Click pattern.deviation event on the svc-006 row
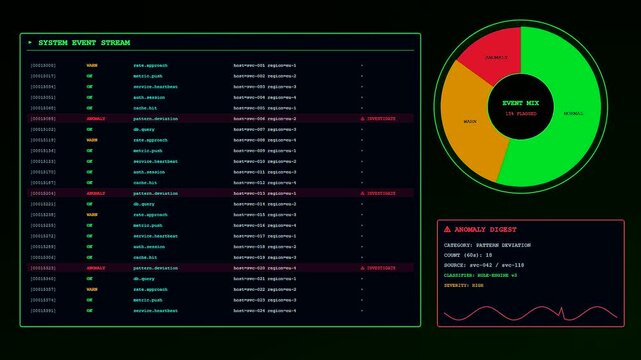641x360 pixels. click(x=155, y=119)
